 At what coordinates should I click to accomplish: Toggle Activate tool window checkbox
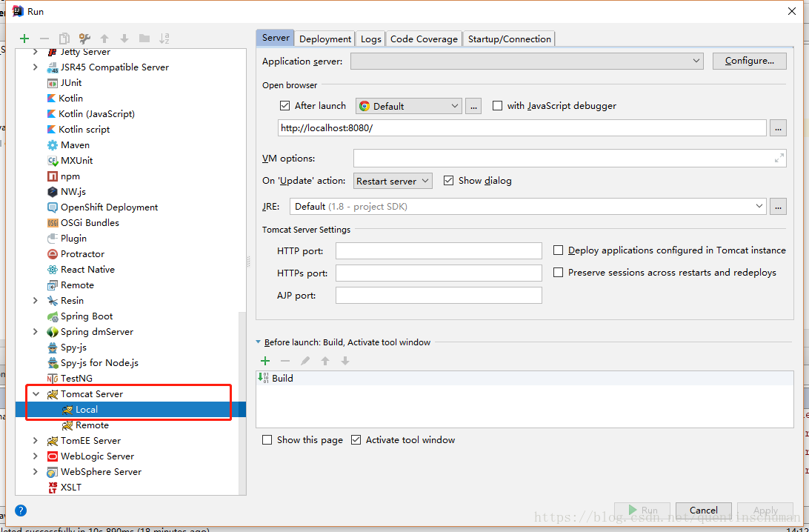(x=356, y=440)
